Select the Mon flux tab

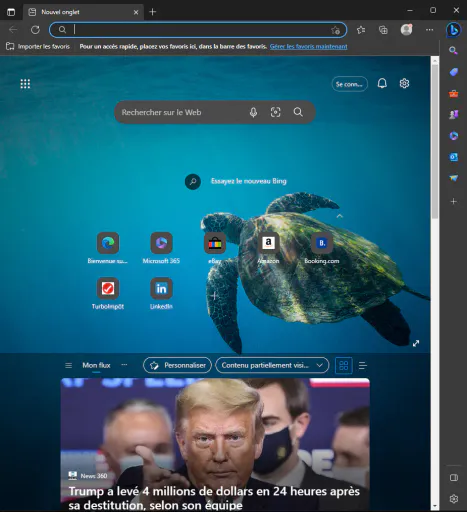(96, 365)
